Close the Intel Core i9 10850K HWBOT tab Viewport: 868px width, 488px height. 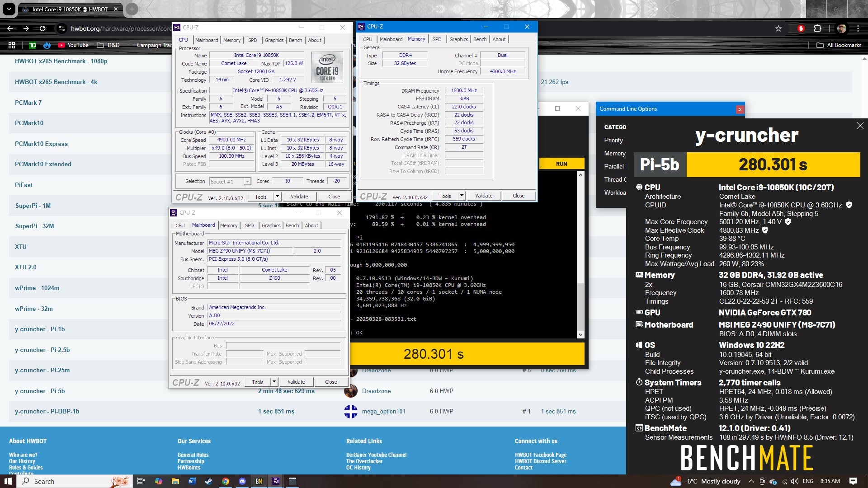click(x=116, y=9)
